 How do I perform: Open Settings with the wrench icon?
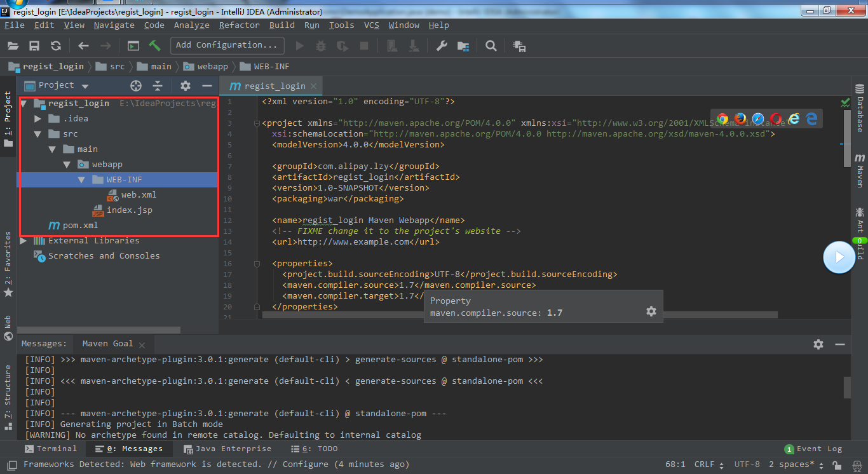click(x=442, y=46)
